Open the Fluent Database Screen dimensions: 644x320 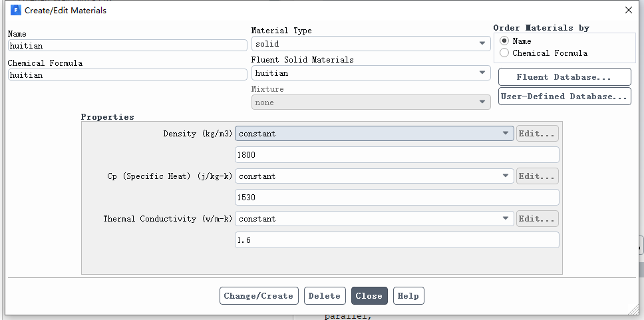tap(564, 77)
